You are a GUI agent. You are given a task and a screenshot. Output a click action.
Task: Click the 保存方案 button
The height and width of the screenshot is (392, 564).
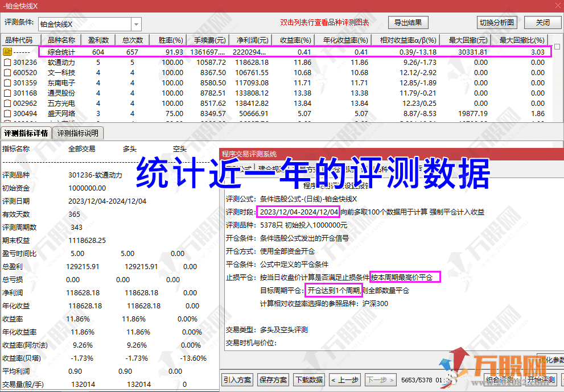pyautogui.click(x=273, y=380)
